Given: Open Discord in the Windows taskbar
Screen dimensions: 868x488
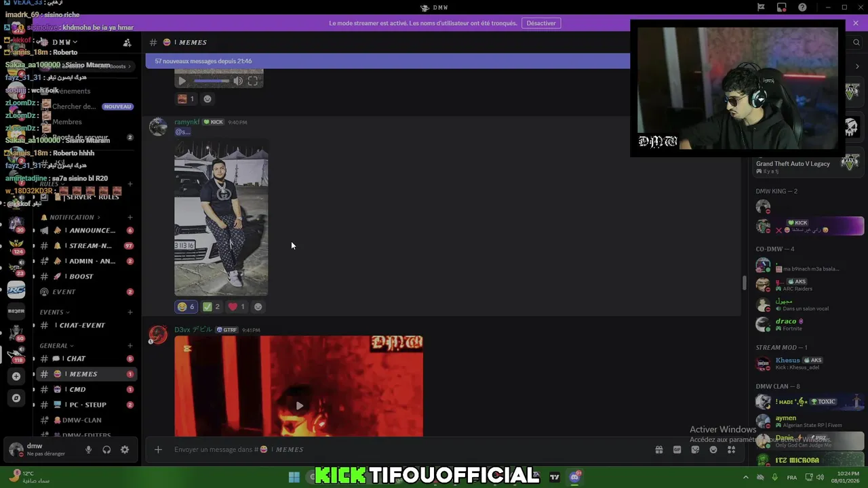Looking at the screenshot, I should (x=574, y=477).
